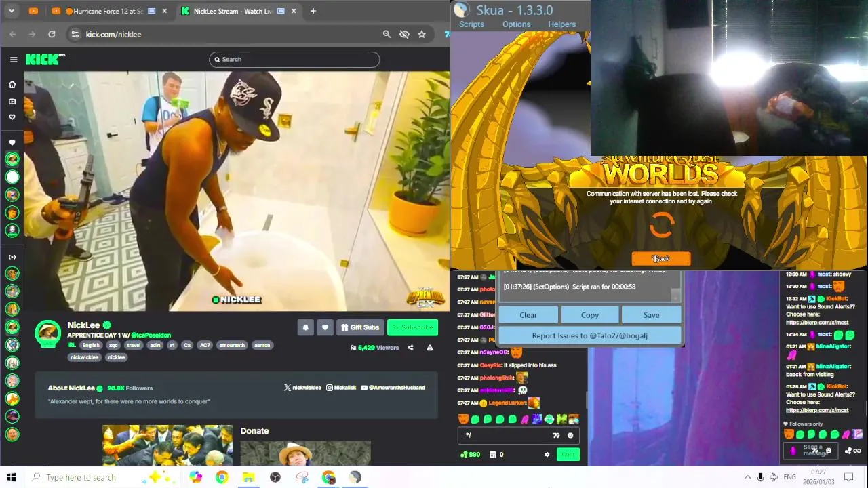Open the chat shop icon showing 0
Screen dimensions: 868x488
pos(497,455)
